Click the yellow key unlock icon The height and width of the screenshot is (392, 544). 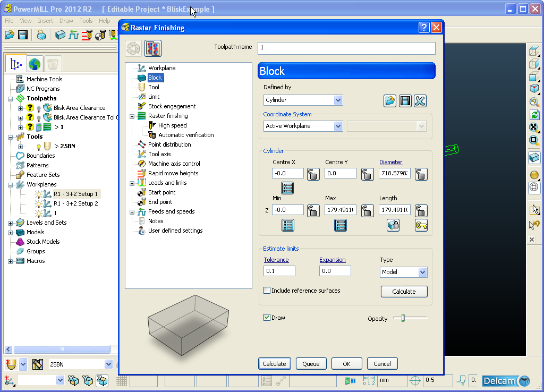pos(421,225)
